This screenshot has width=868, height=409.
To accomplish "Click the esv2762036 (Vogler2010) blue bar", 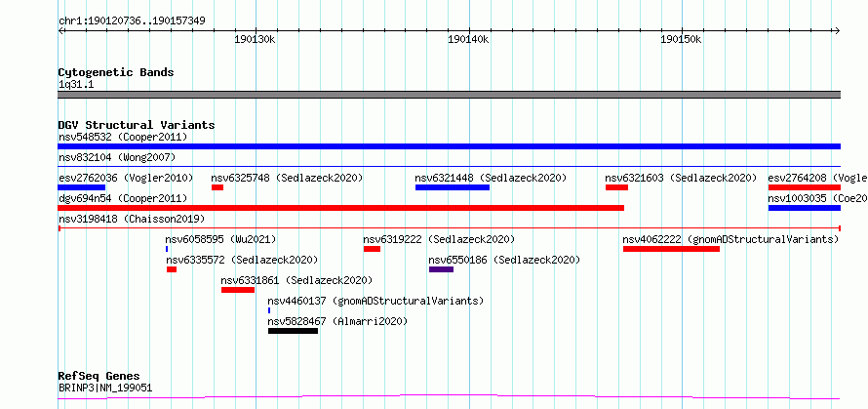I will click(81, 187).
